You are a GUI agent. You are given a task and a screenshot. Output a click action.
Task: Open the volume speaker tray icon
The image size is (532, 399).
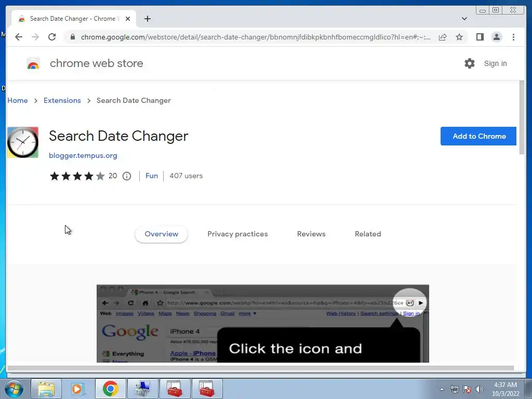coord(480,389)
